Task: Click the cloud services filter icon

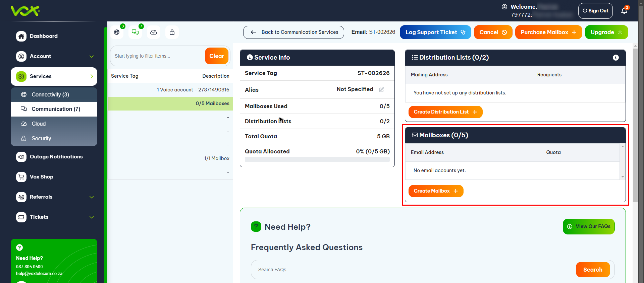Action: (154, 32)
